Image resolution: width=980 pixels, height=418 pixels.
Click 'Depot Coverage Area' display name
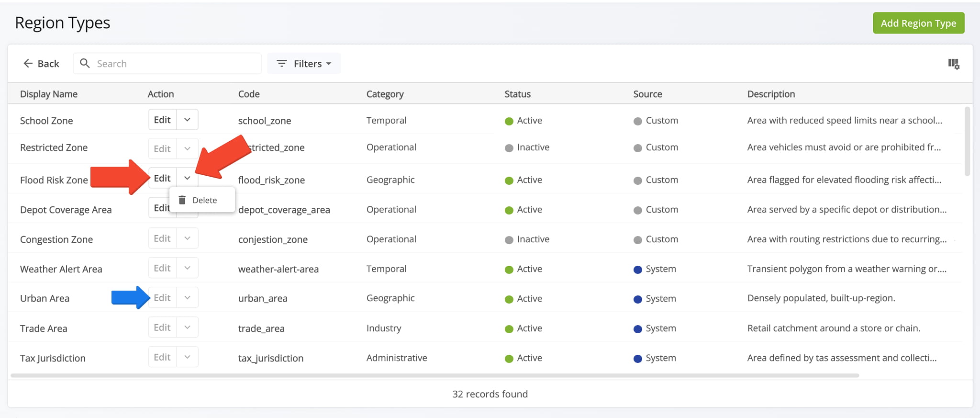(x=66, y=210)
